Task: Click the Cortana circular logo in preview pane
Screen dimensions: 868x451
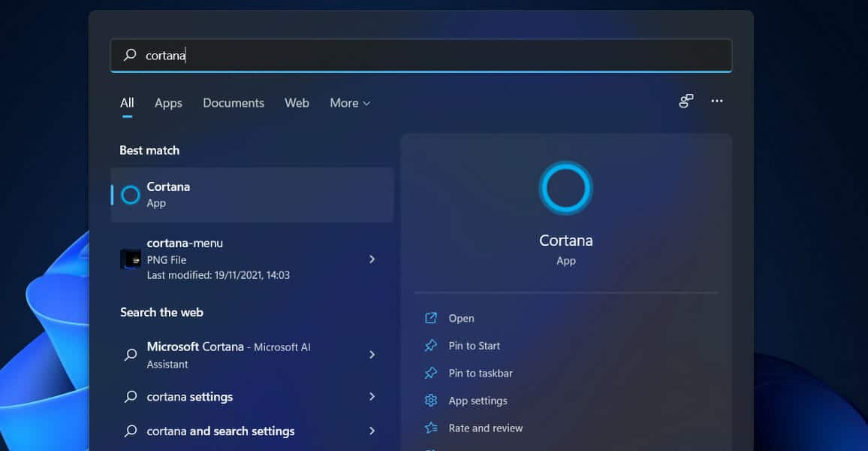Action: pos(566,187)
